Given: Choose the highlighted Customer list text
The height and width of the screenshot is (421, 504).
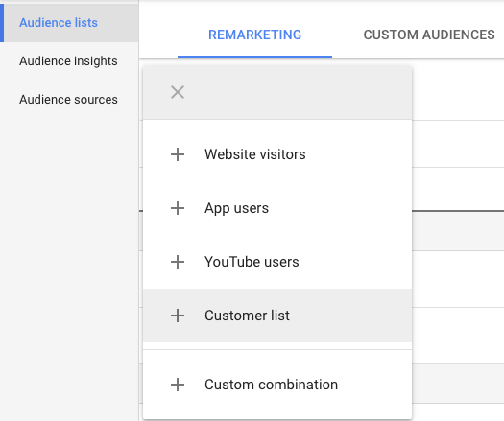Looking at the screenshot, I should click(x=247, y=316).
